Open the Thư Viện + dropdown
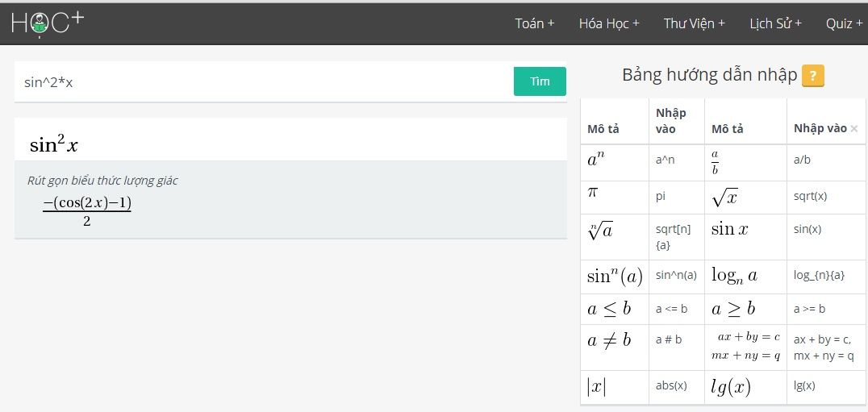Viewport: 868px width, 412px height. (694, 23)
